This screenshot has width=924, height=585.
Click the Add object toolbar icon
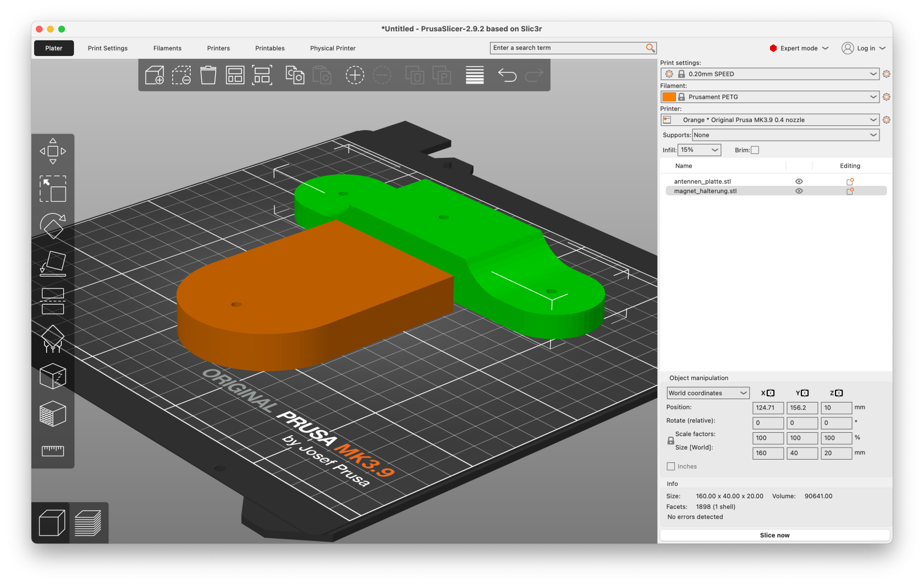point(155,75)
